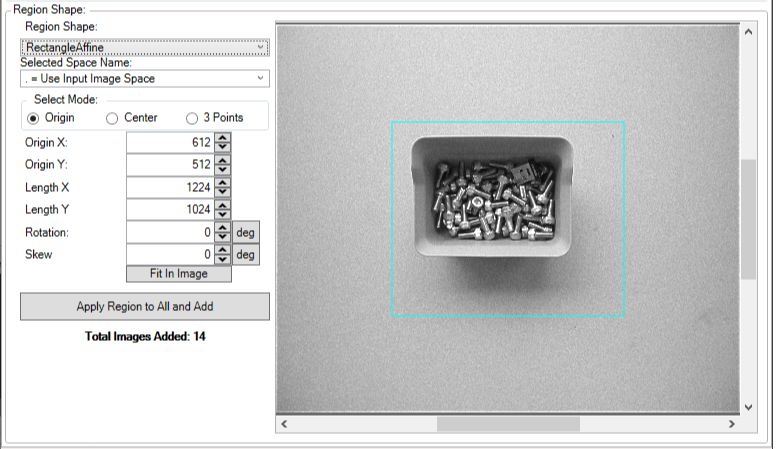777x449 pixels.
Task: Decrease Rotation with down arrow
Action: [x=222, y=236]
